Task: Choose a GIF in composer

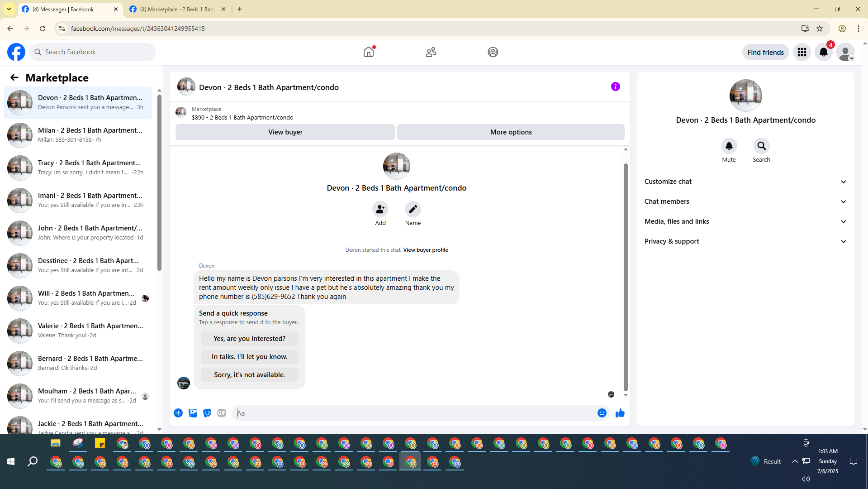Action: [222, 413]
